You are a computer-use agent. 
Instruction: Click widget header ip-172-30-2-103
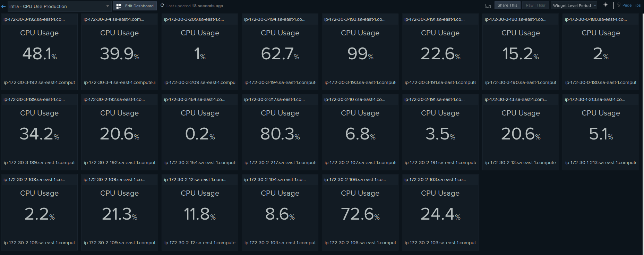[x=435, y=180]
